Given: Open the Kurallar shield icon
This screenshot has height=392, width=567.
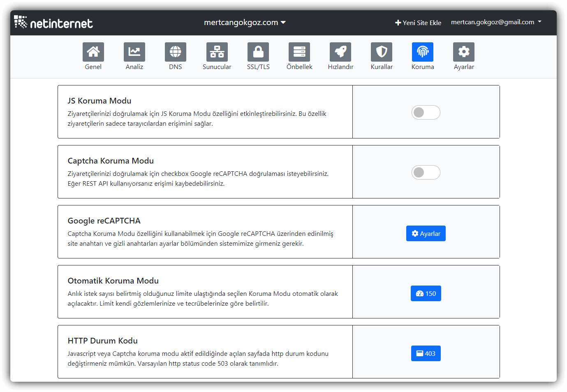Looking at the screenshot, I should 382,52.
